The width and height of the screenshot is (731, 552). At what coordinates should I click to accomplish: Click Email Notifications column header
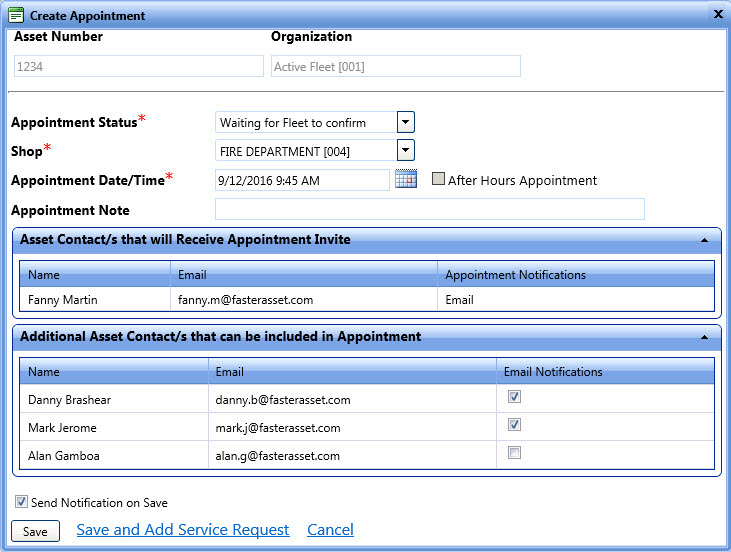605,371
